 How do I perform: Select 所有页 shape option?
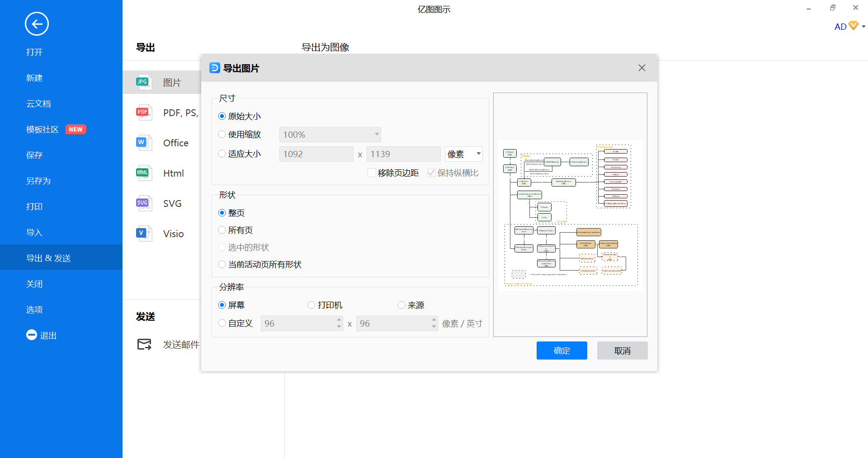click(x=222, y=230)
